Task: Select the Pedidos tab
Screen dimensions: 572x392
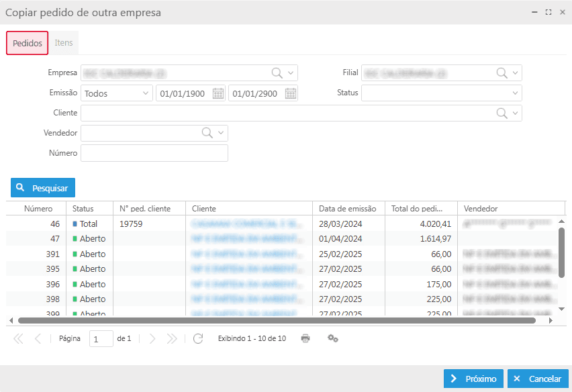Action: click(27, 42)
